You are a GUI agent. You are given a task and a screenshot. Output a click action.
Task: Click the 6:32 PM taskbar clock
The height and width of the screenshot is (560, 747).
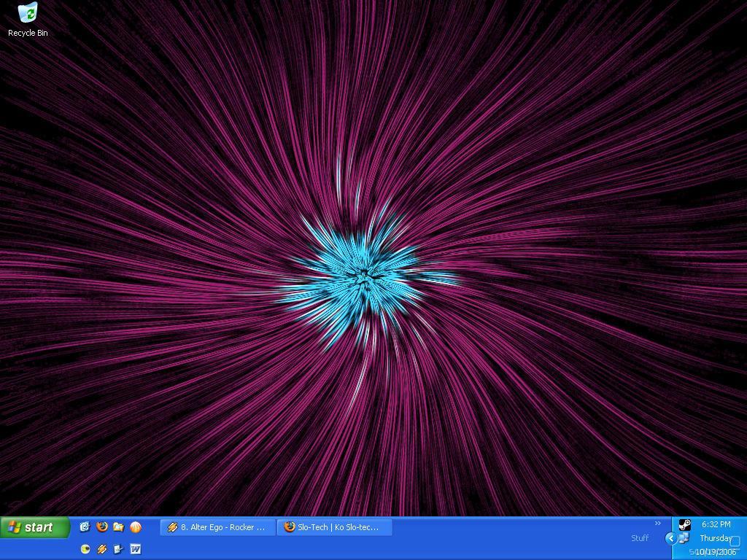point(716,524)
